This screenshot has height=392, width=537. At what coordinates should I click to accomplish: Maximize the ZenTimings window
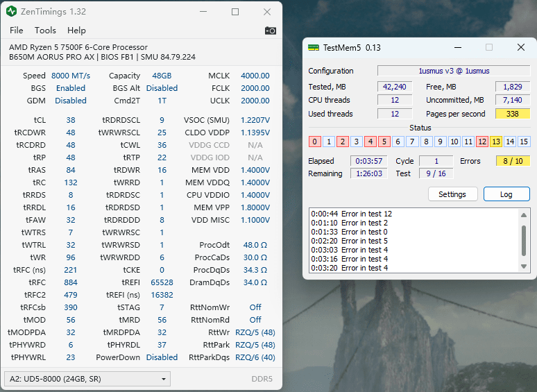tap(235, 12)
